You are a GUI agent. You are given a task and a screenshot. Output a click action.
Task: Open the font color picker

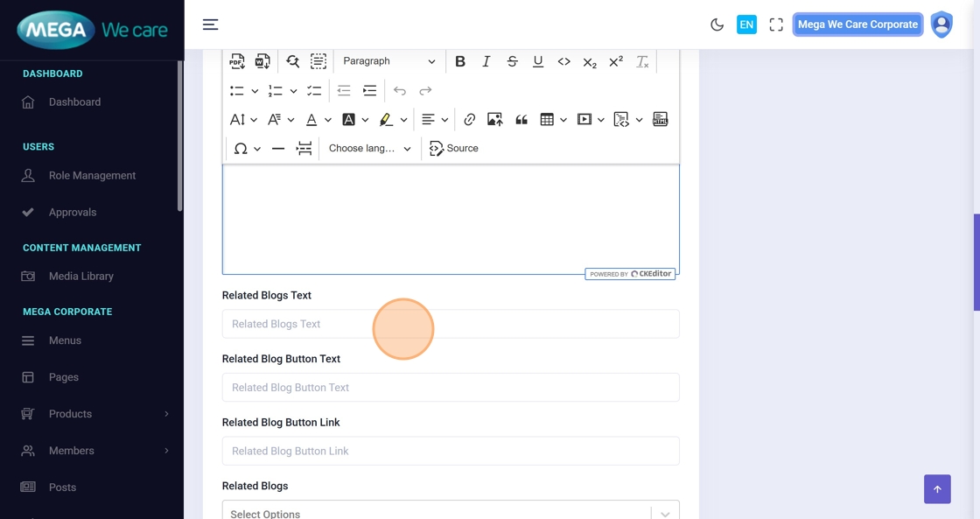pos(311,120)
